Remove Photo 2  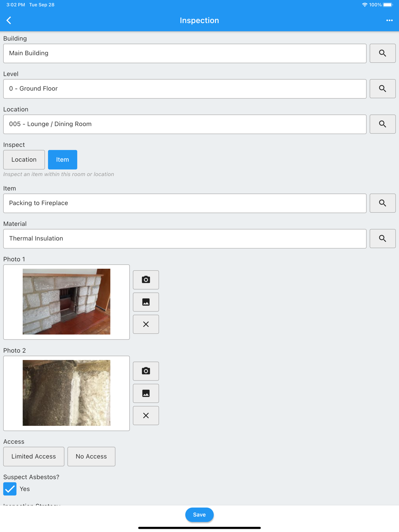(x=146, y=416)
